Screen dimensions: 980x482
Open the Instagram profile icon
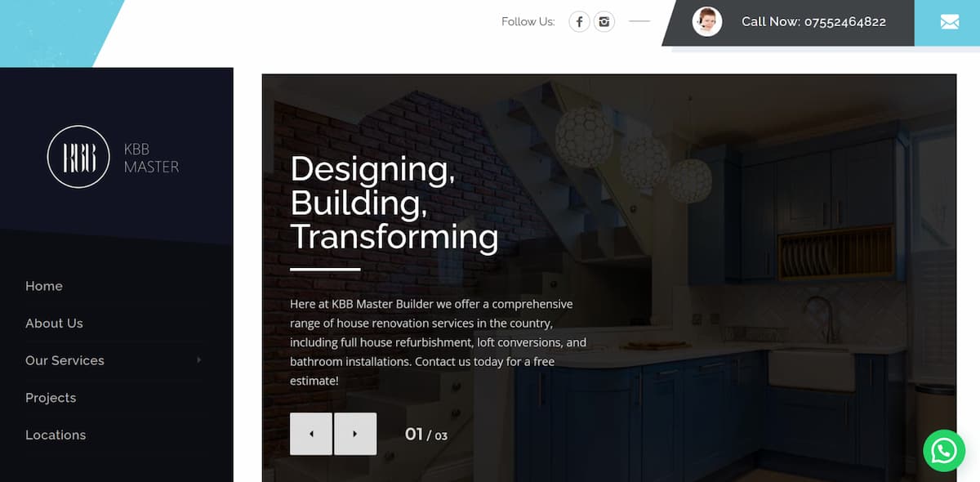pyautogui.click(x=604, y=22)
